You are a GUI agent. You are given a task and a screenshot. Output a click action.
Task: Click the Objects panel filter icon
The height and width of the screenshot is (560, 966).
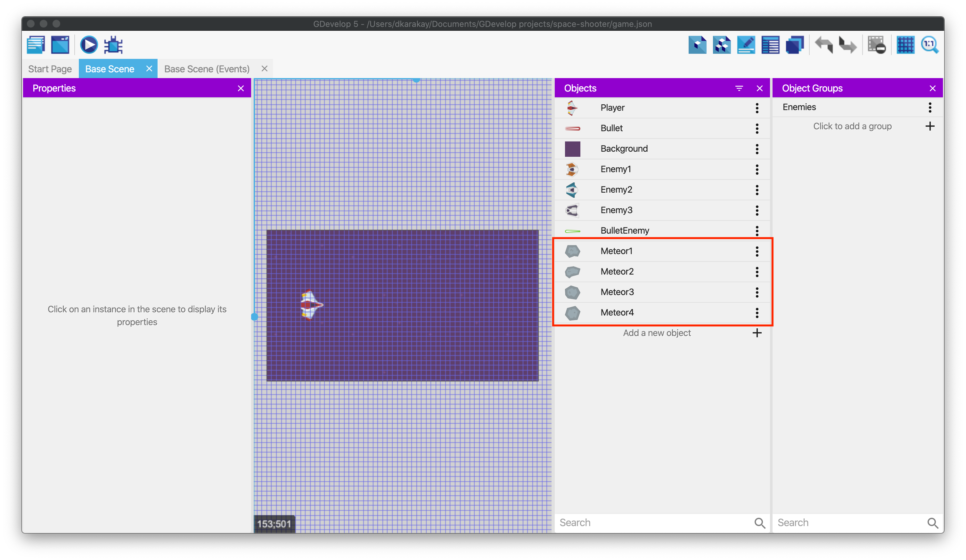click(x=739, y=88)
